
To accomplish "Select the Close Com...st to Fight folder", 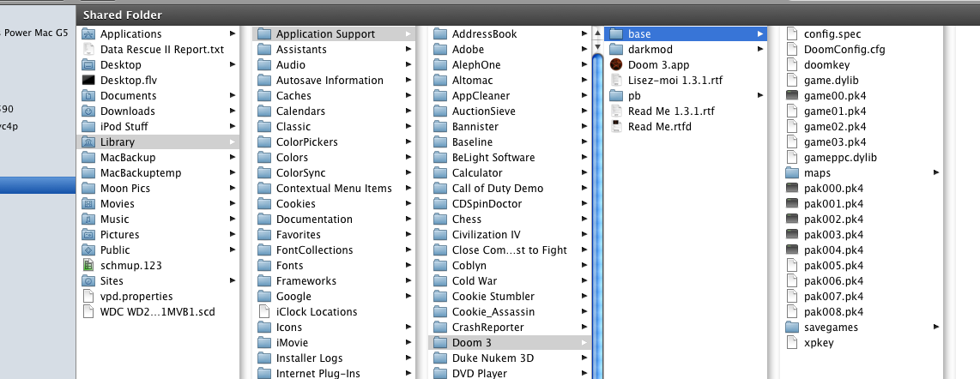I will tap(511, 250).
